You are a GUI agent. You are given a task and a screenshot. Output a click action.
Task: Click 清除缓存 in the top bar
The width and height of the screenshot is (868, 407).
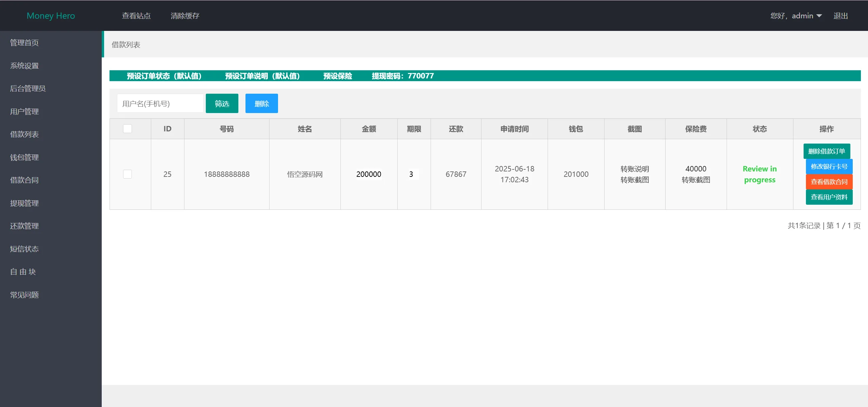point(185,16)
